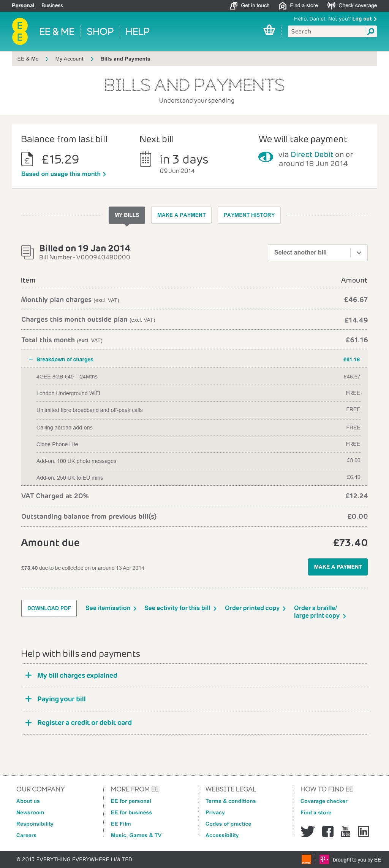Switch to the Payment History tab
389x868 pixels.
point(249,215)
